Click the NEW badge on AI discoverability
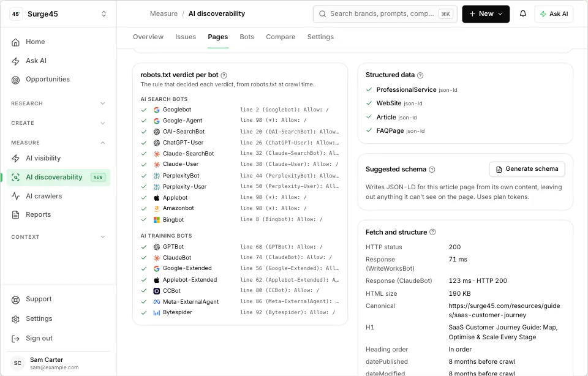Screen dimensions: 588x376 click(x=98, y=178)
